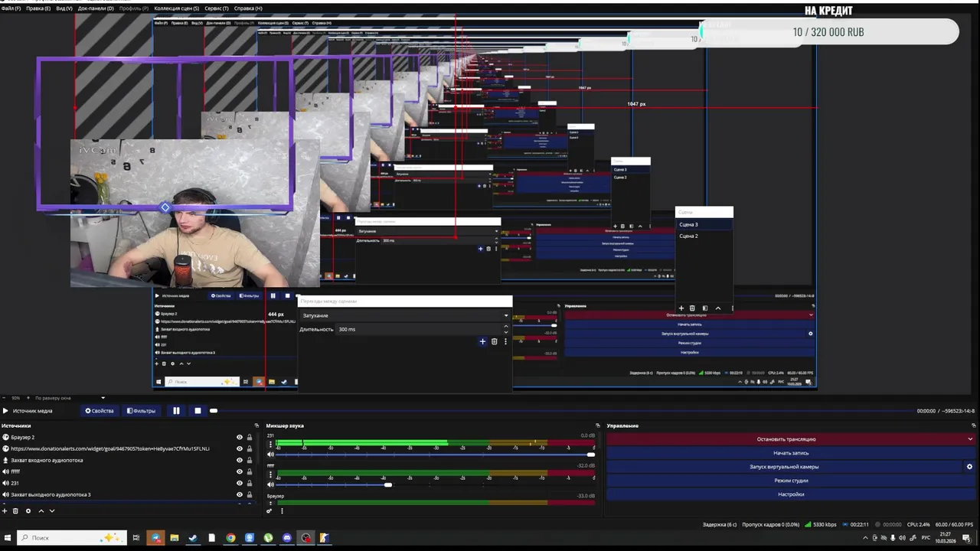Undock the Управление panel
980x551 pixels.
[974, 425]
